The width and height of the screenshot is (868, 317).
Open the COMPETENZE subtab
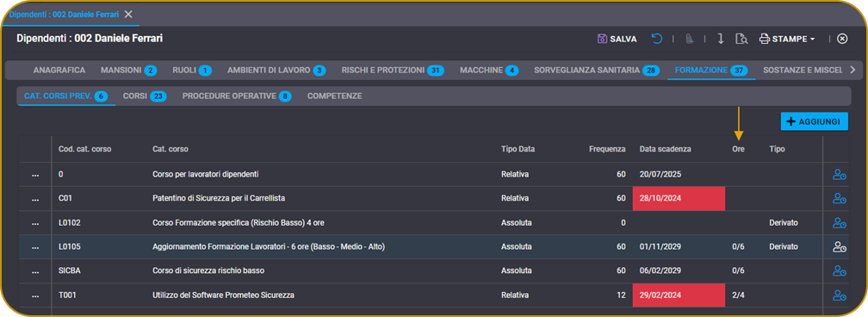(334, 96)
